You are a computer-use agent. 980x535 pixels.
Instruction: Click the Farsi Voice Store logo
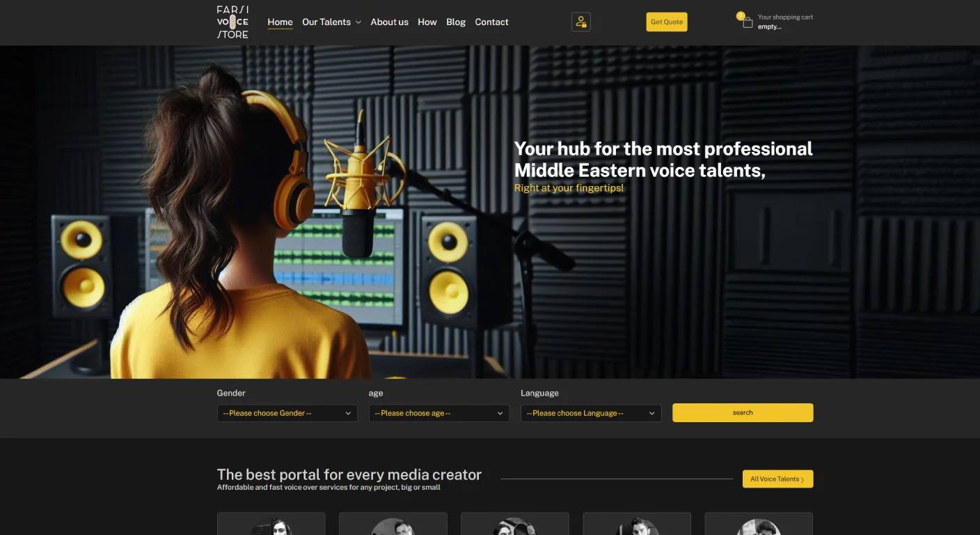[232, 22]
